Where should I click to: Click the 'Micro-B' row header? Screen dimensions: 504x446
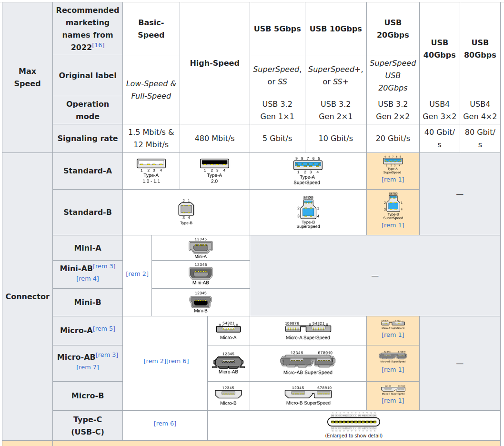click(x=88, y=395)
